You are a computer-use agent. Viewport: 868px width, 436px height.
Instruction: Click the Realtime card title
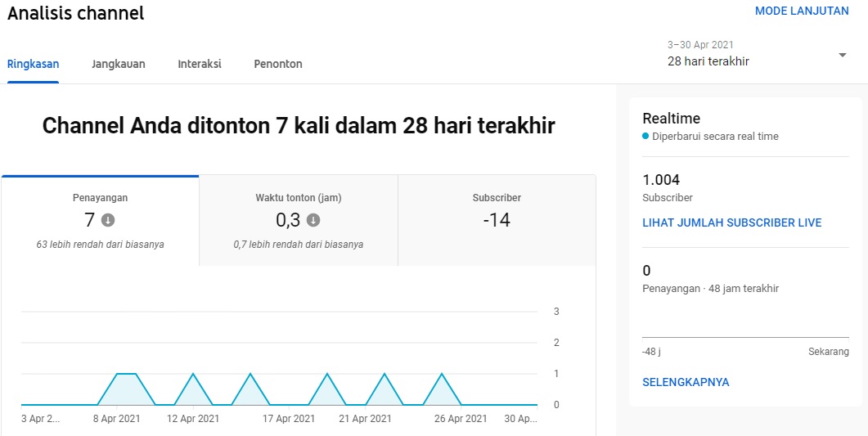pyautogui.click(x=671, y=119)
